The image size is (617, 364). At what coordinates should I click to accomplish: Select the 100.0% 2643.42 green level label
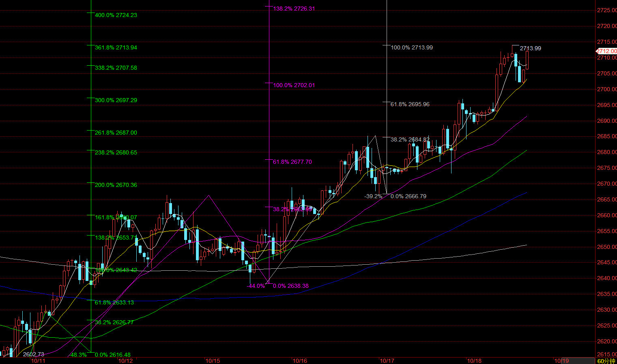116,270
